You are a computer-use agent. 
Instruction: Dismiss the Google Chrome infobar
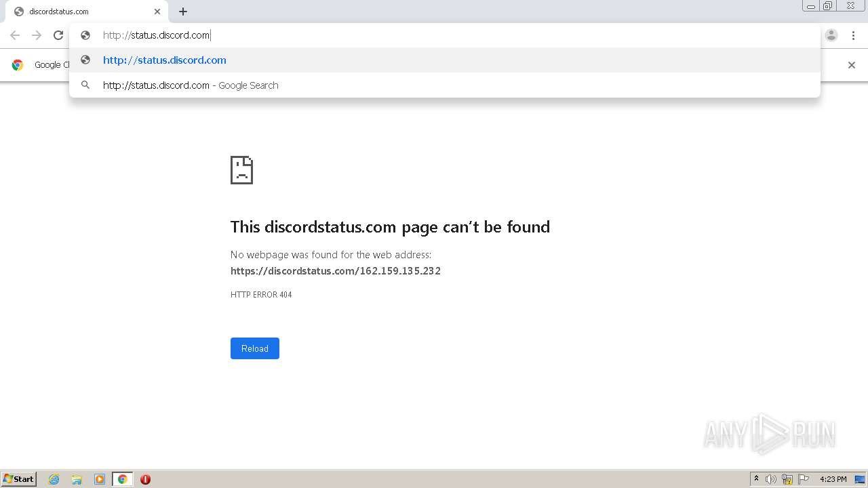852,65
